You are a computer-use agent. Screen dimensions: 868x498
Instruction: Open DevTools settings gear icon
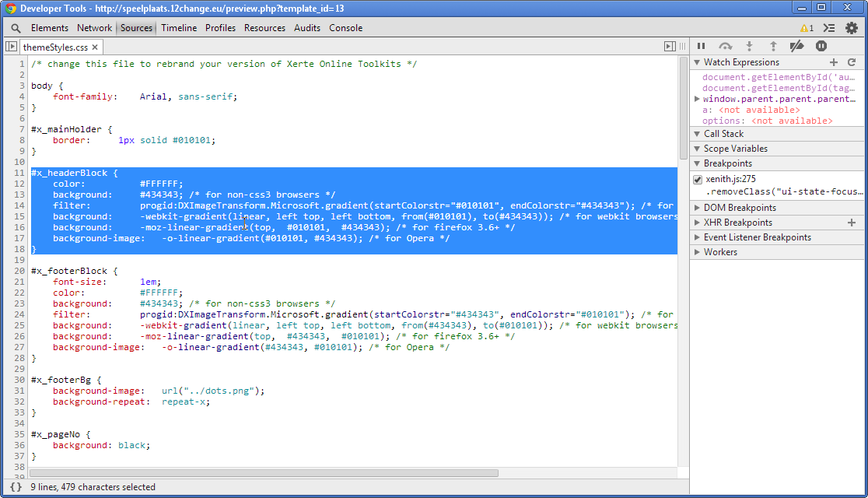(x=852, y=28)
